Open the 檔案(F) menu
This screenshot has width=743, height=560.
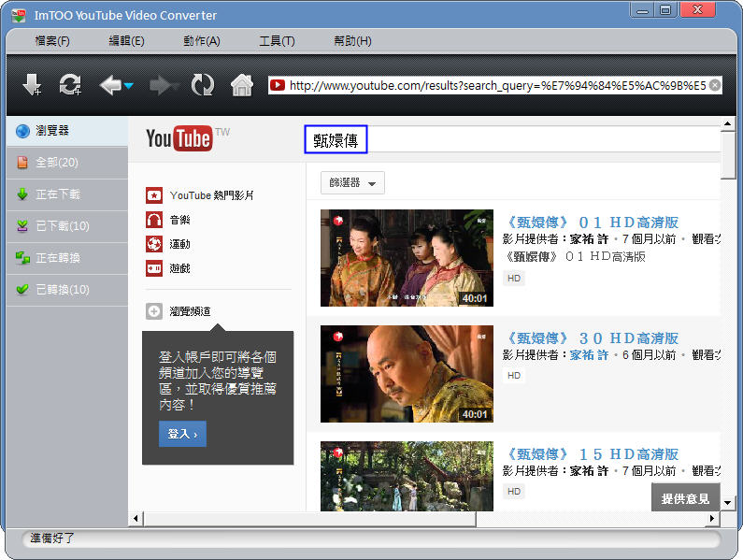click(52, 41)
